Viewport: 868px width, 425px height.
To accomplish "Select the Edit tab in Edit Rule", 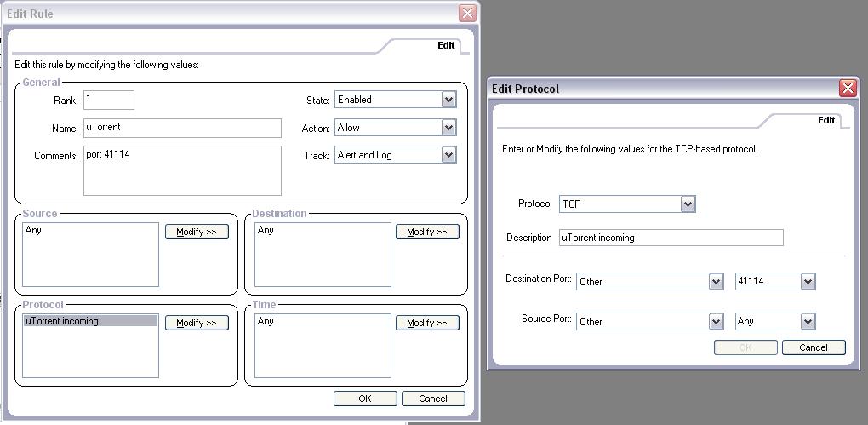I will [446, 45].
